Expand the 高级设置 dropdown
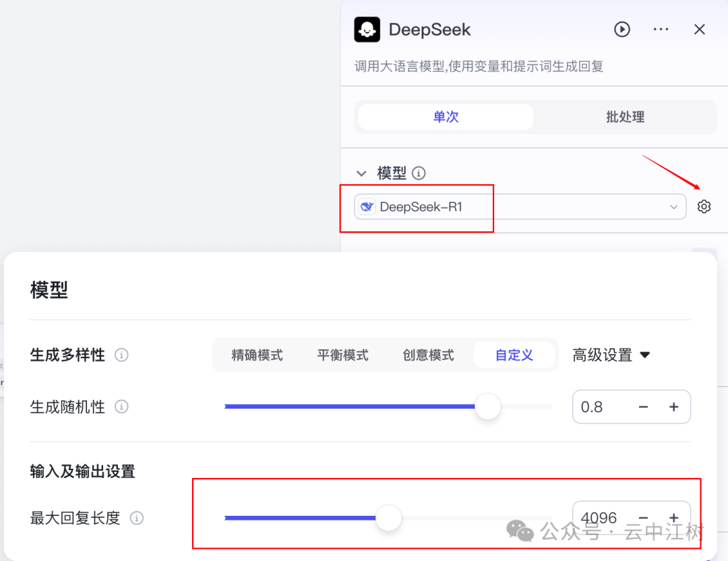The image size is (728, 561). 611,355
